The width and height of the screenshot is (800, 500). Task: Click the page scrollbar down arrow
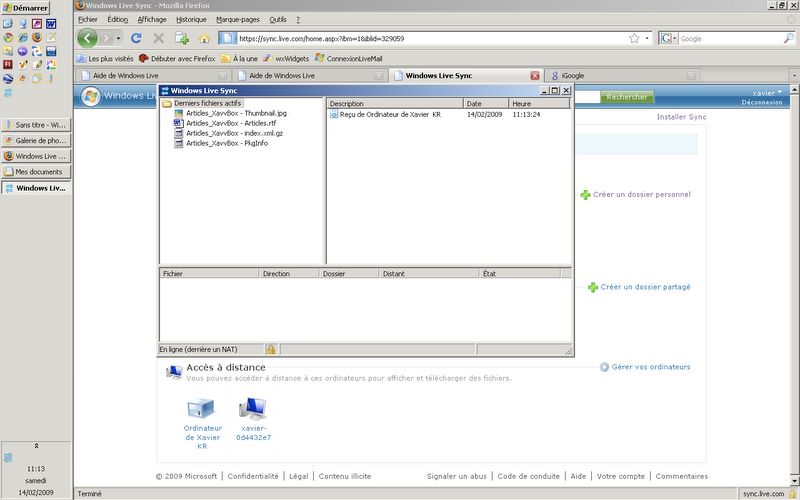(794, 481)
